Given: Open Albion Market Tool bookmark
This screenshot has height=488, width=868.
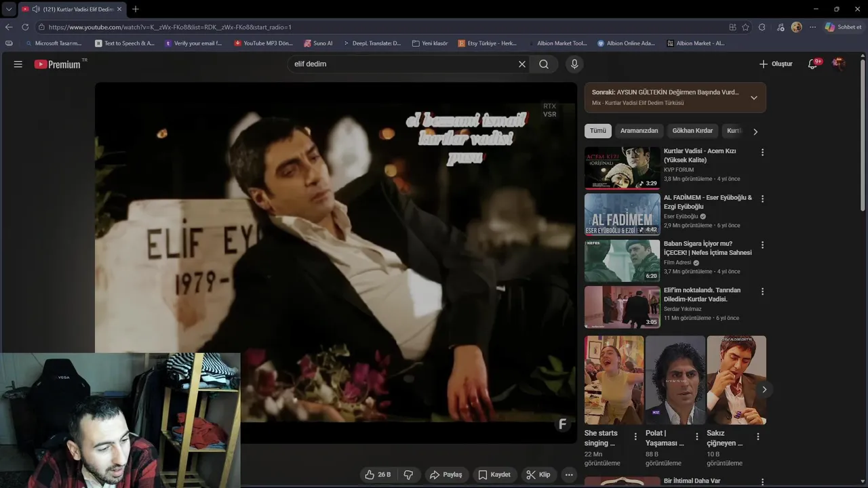Looking at the screenshot, I should pos(557,43).
